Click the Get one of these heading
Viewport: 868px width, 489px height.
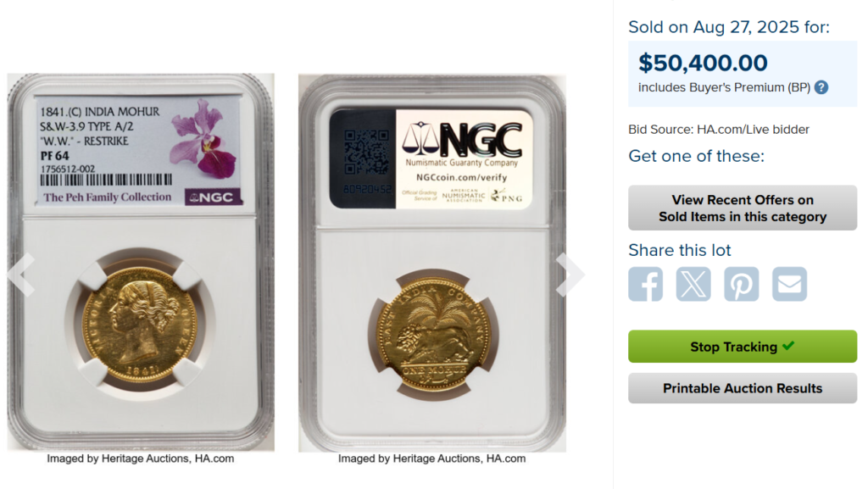tap(697, 156)
